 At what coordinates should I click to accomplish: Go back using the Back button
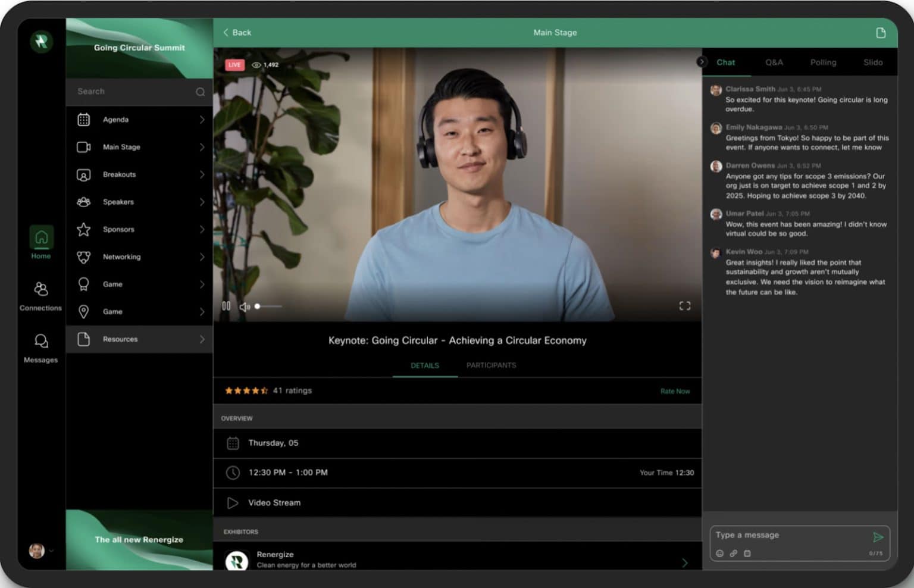pos(236,33)
